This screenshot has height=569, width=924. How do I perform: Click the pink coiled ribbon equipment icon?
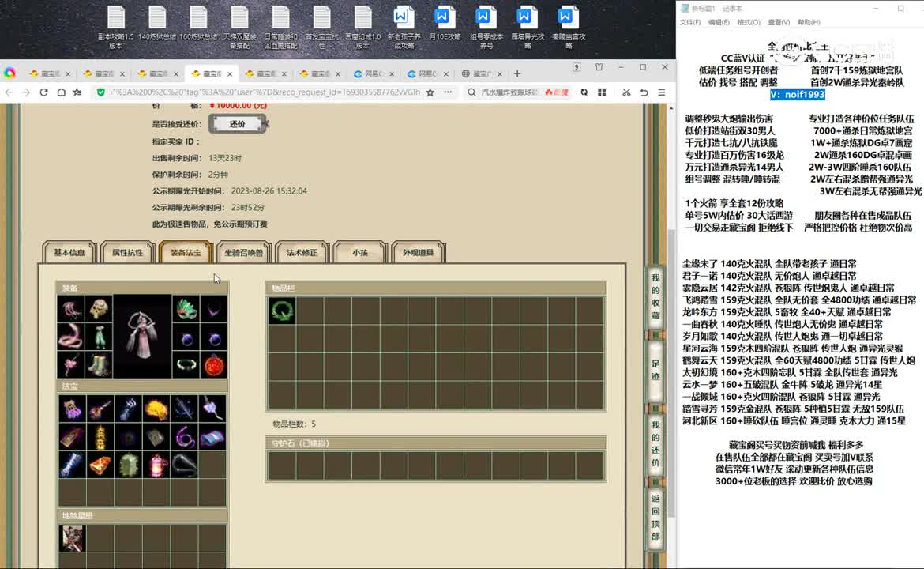point(71,337)
